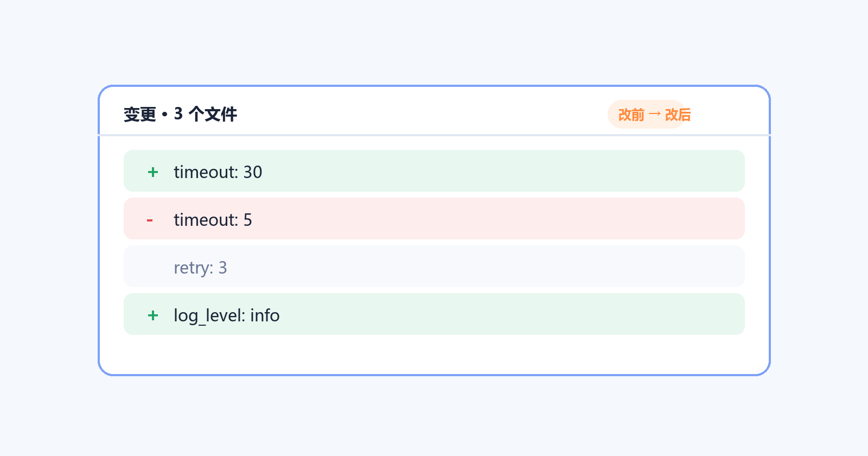Select the added line log_level: info
Image resolution: width=868 pixels, height=456 pixels.
click(434, 314)
